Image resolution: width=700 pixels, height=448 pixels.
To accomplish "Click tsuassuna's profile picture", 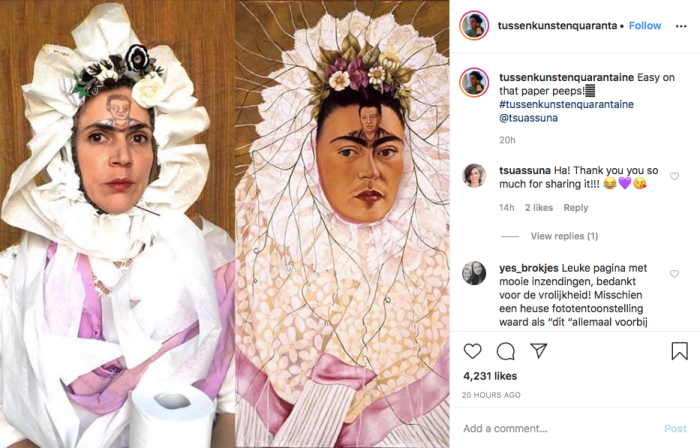I will click(x=475, y=175).
